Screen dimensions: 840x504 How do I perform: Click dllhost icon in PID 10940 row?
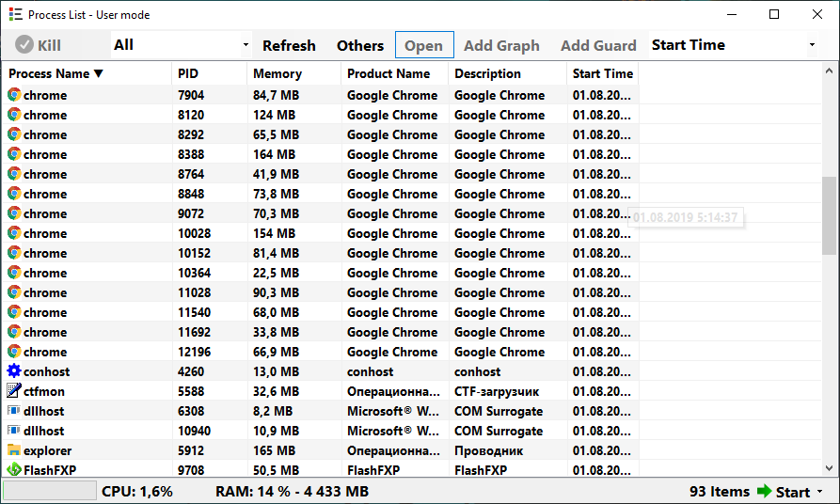click(14, 431)
